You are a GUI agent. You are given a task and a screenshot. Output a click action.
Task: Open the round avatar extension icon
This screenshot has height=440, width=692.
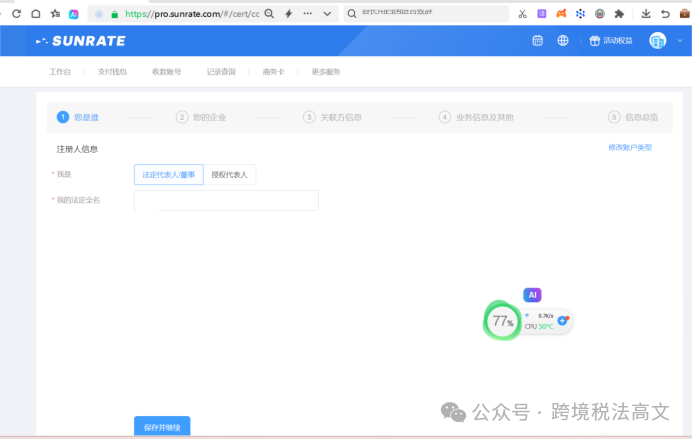click(x=600, y=14)
